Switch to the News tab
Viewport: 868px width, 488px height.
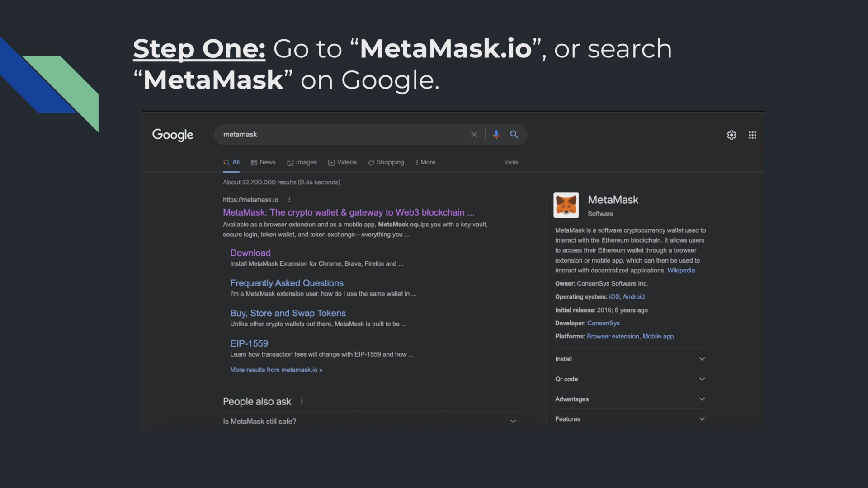tap(263, 162)
